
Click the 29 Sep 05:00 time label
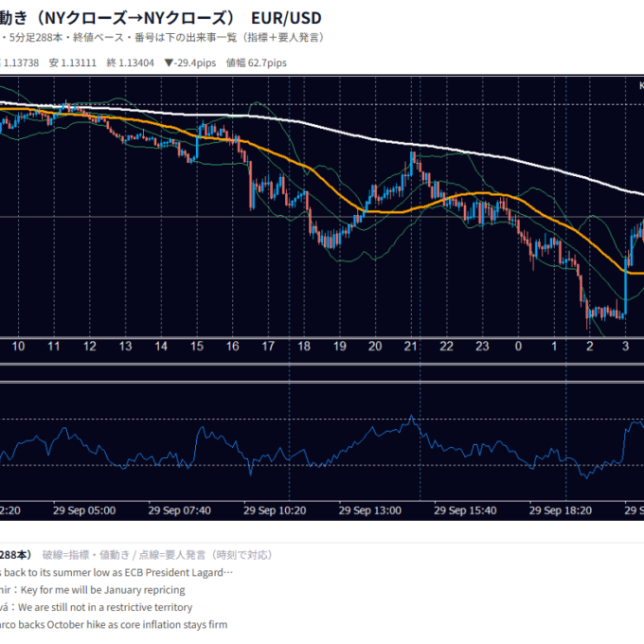tap(84, 510)
